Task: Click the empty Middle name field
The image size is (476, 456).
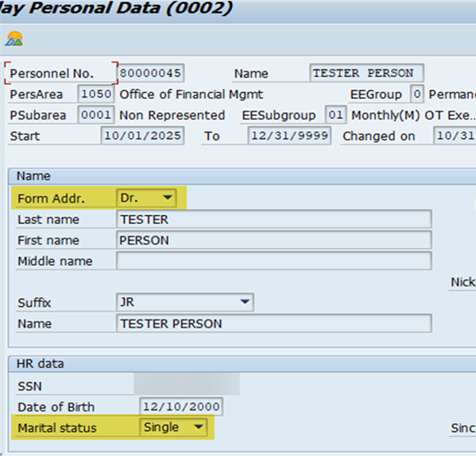Action: coord(274,261)
